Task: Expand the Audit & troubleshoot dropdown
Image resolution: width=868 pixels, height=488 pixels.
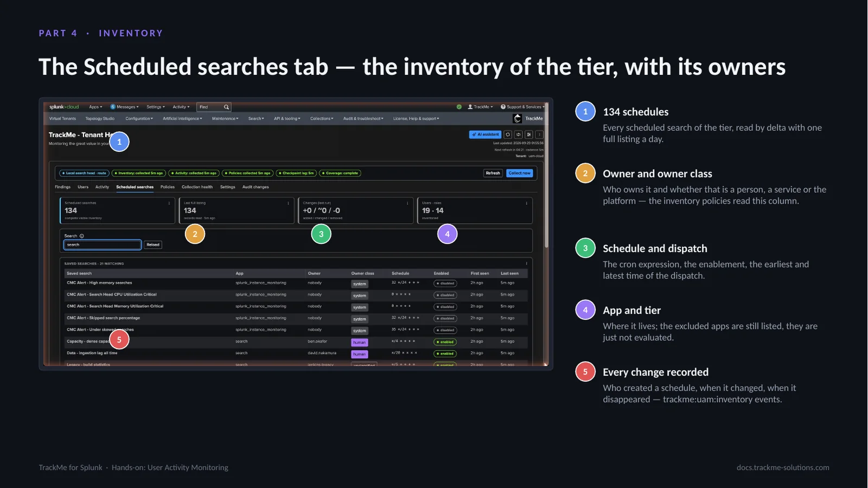Action: [x=363, y=118]
